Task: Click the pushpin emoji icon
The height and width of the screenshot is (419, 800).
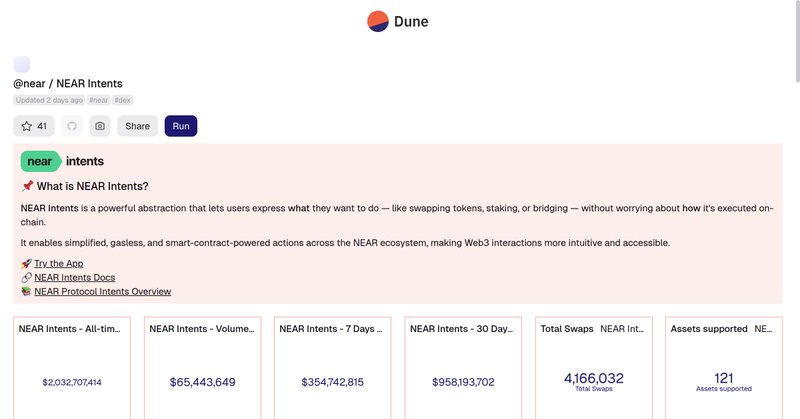Action: point(27,186)
